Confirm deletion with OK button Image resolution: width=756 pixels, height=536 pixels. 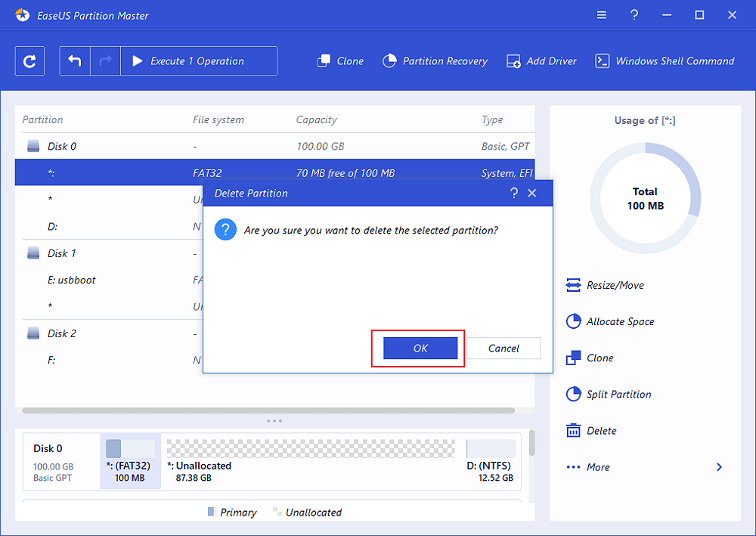[420, 349]
